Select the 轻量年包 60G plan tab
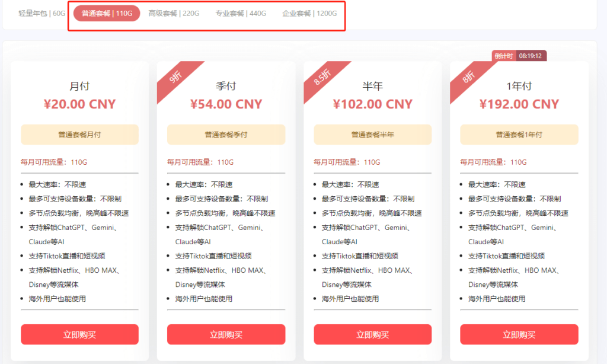This screenshot has height=364, width=607. click(x=42, y=14)
